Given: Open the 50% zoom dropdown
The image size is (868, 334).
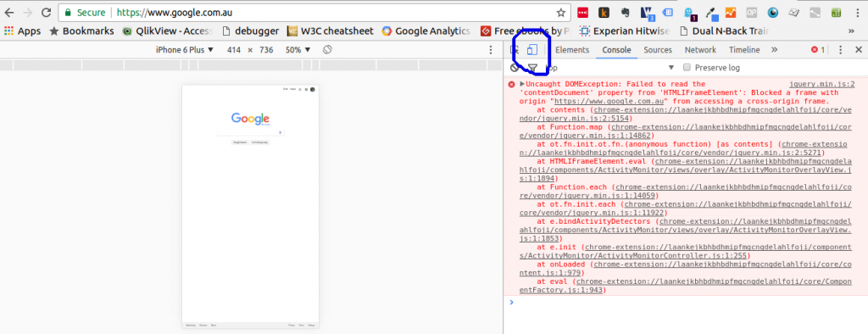Looking at the screenshot, I should coord(298,50).
